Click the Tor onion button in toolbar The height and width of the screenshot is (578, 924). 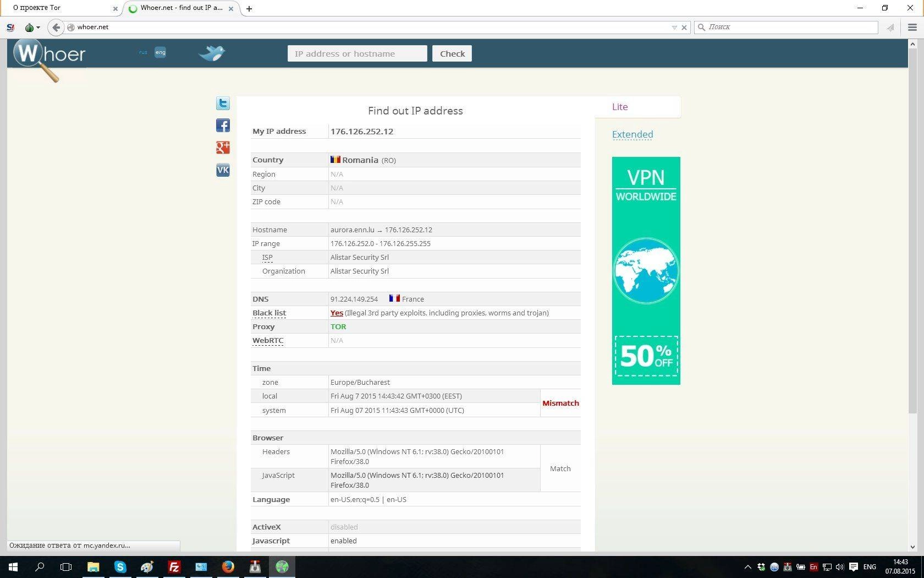[x=29, y=27]
